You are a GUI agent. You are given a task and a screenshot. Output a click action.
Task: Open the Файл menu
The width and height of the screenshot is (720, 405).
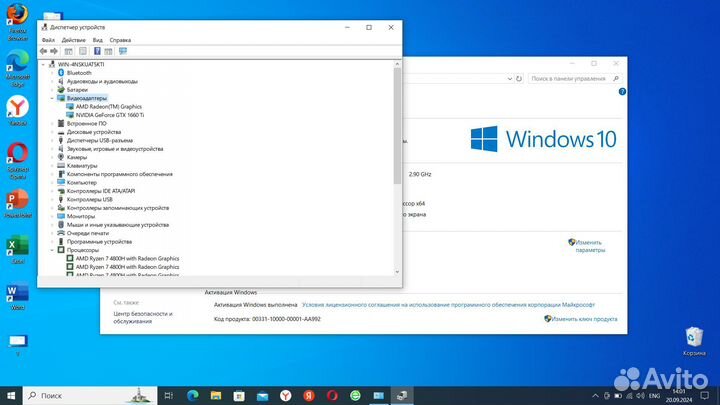(x=48, y=39)
